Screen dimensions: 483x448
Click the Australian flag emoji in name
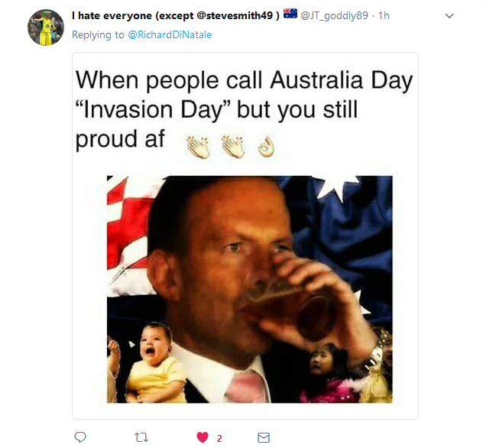tap(290, 14)
